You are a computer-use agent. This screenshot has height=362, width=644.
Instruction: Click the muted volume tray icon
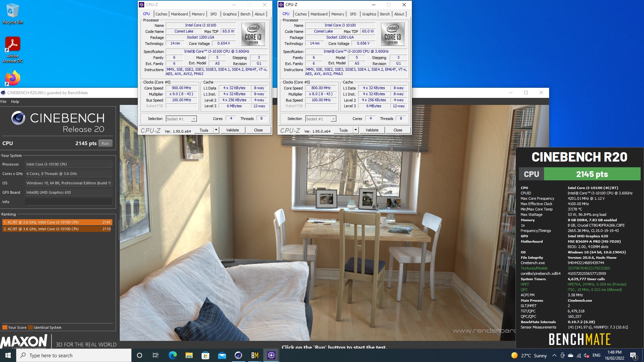586,355
